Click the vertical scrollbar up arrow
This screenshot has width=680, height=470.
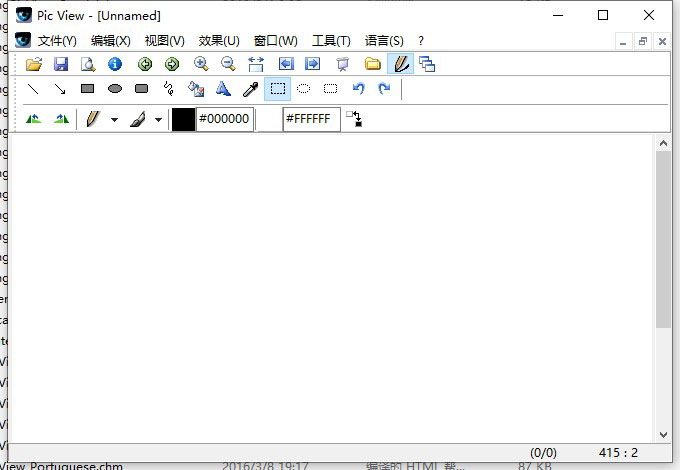[x=663, y=143]
